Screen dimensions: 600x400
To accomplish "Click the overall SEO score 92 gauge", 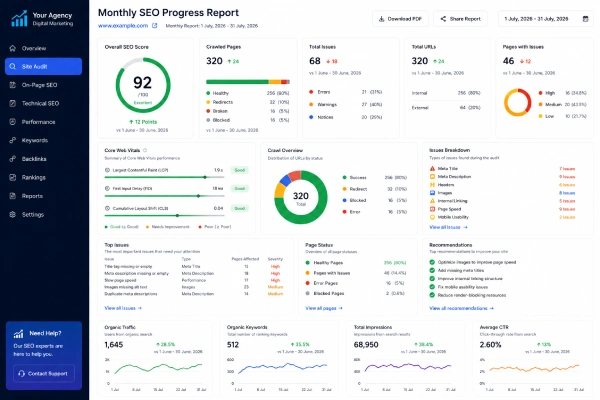I will click(143, 85).
